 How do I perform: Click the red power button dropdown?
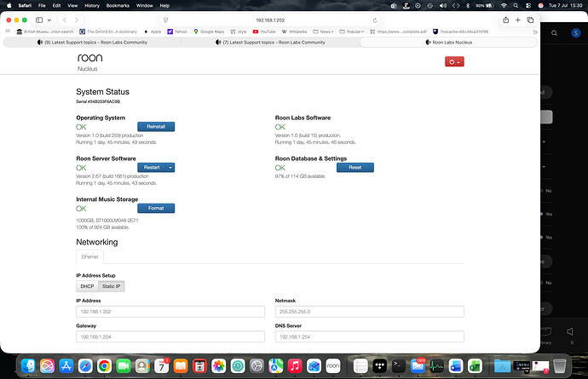coord(454,62)
